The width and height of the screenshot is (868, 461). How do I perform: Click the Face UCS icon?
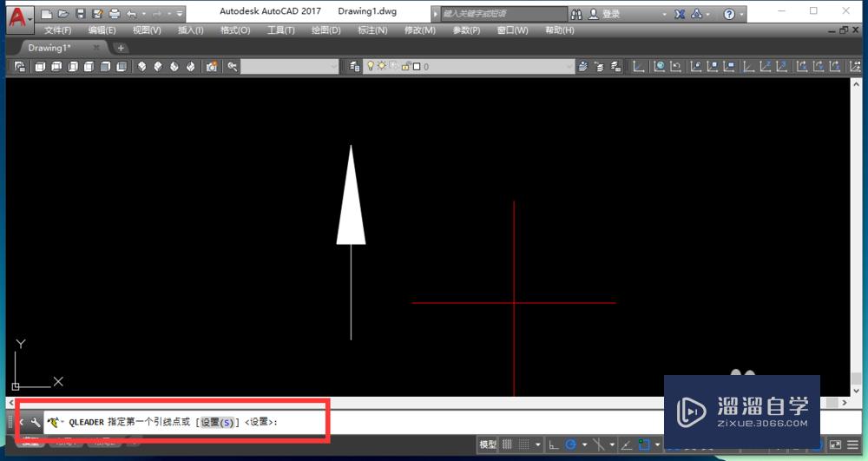696,66
